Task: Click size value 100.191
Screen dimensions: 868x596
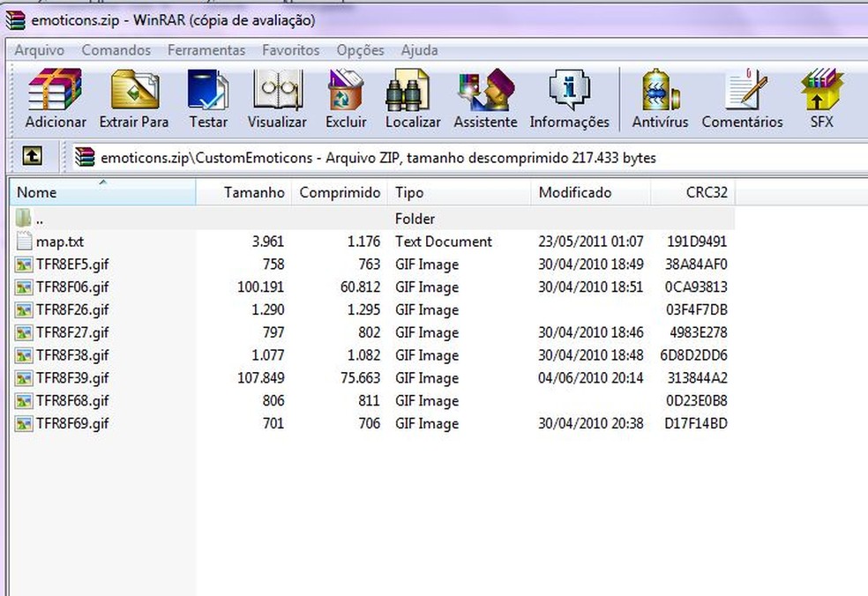Action: click(261, 287)
